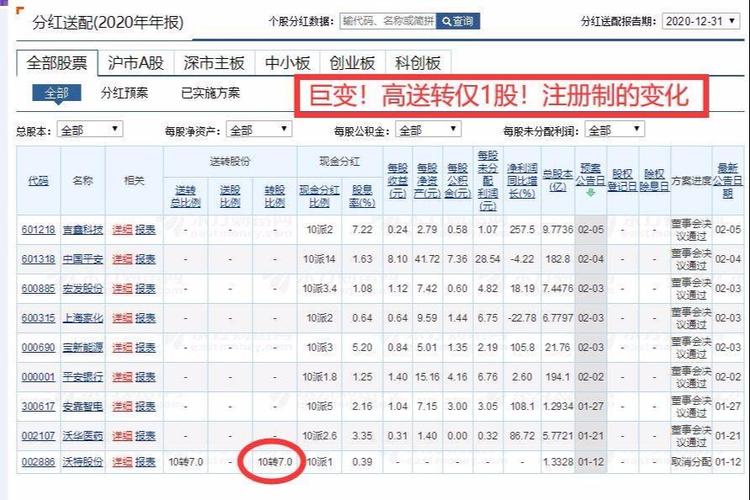Open the 科创板 tab
The width and height of the screenshot is (750, 500).
(x=418, y=63)
